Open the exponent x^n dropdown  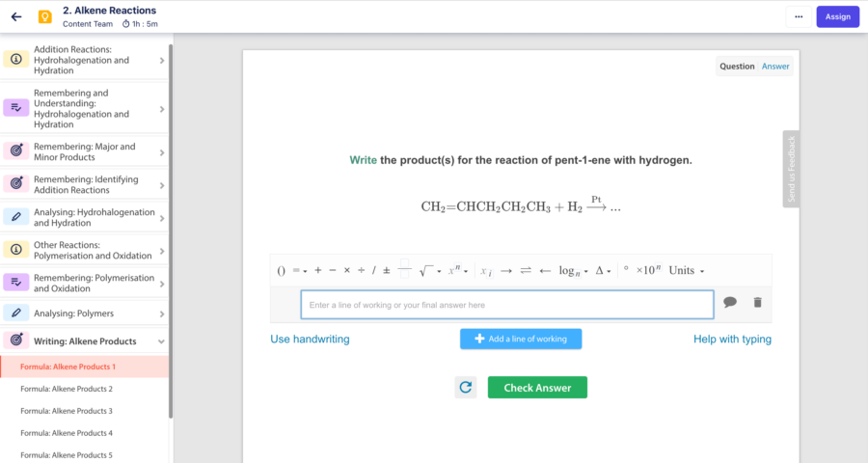pyautogui.click(x=458, y=270)
